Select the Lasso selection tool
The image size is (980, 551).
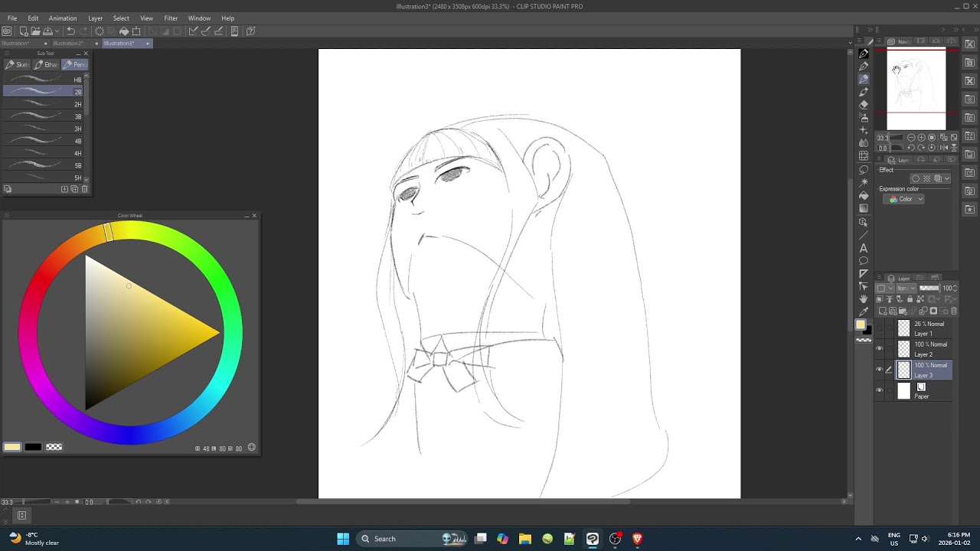click(x=864, y=170)
